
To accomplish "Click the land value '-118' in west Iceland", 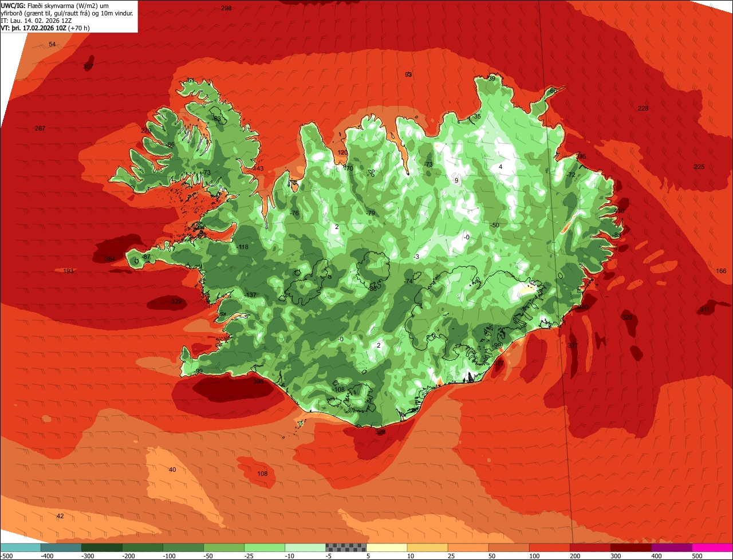I will pyautogui.click(x=243, y=247).
